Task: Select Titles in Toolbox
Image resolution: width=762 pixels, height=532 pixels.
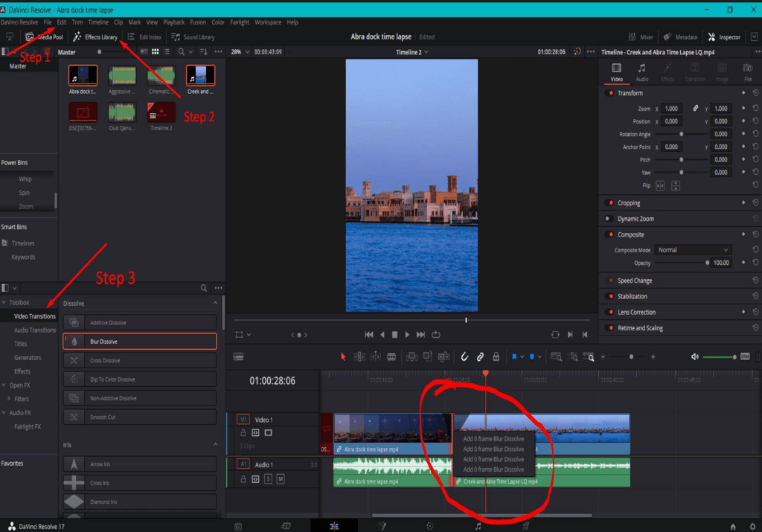Action: 20,344
